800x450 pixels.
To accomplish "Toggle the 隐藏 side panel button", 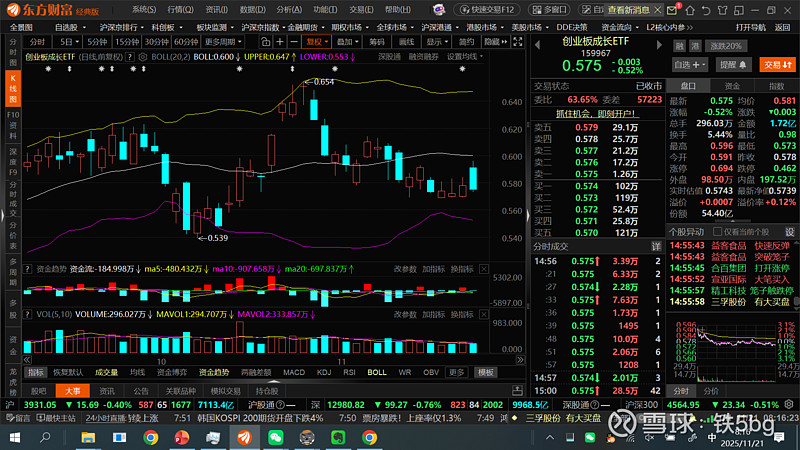I will 495,42.
